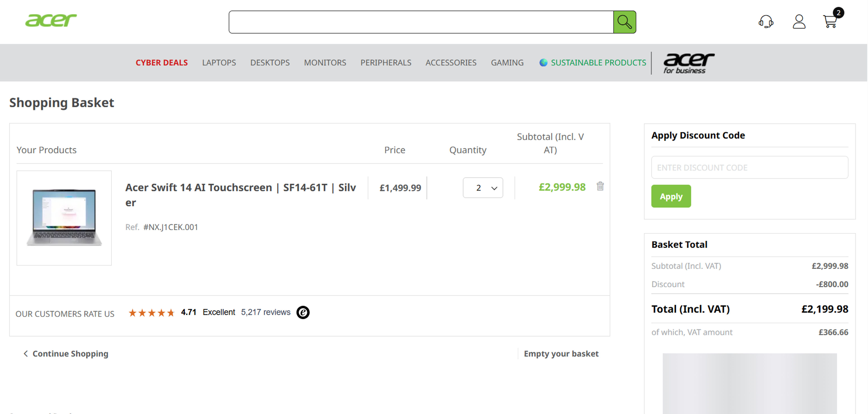Click the Price column header
Viewport: 868px width, 414px height.
click(395, 150)
